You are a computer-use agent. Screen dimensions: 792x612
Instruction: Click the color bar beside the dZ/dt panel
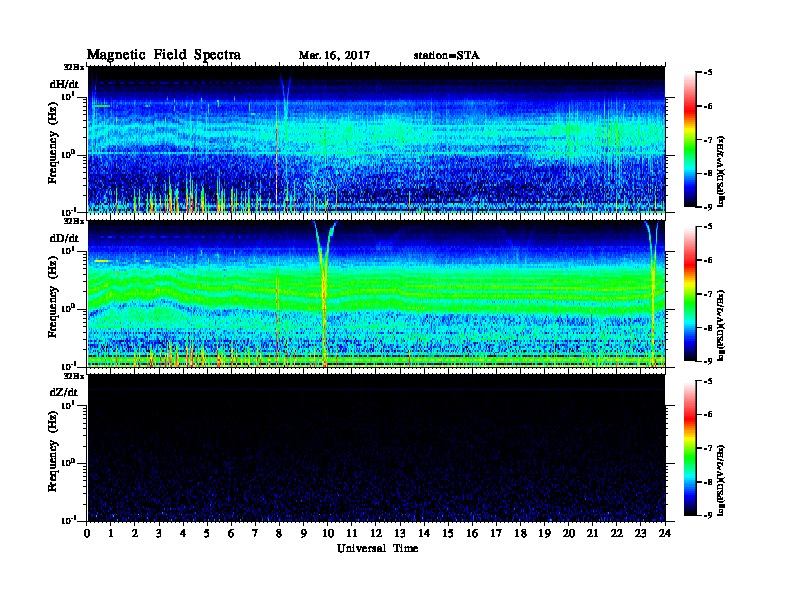(690, 448)
